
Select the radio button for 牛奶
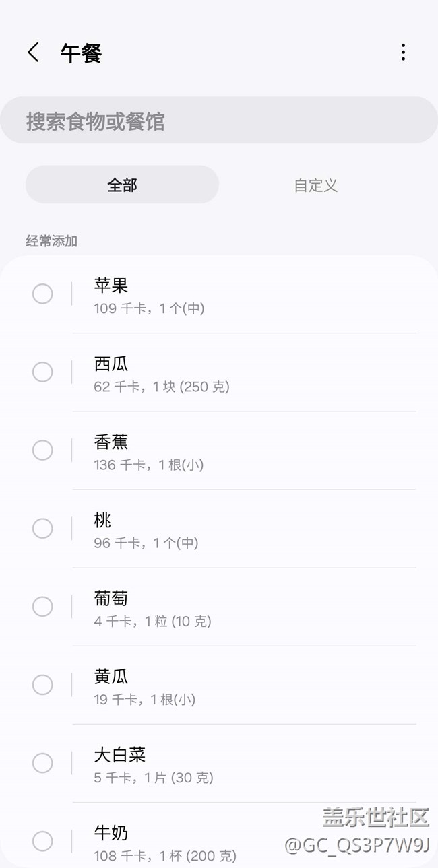42,841
